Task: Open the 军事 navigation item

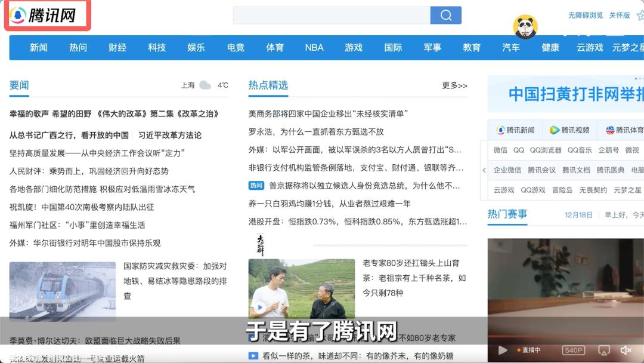Action: click(x=432, y=48)
